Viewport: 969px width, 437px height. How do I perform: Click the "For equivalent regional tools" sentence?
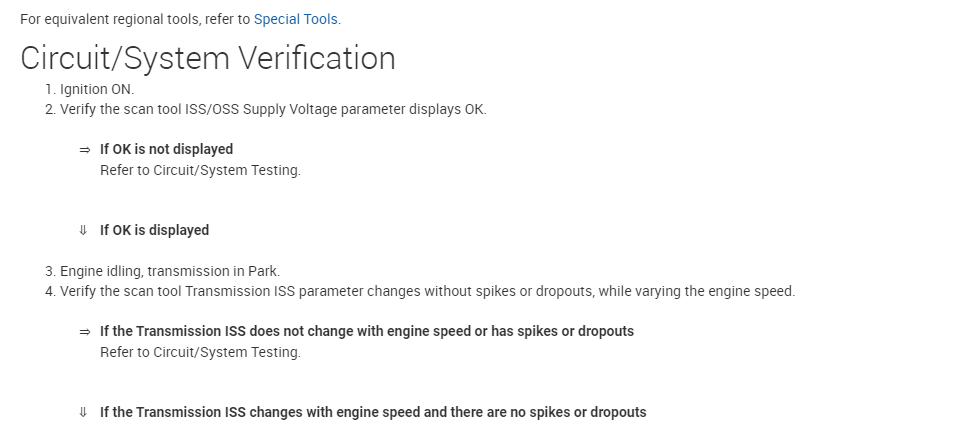pyautogui.click(x=135, y=19)
